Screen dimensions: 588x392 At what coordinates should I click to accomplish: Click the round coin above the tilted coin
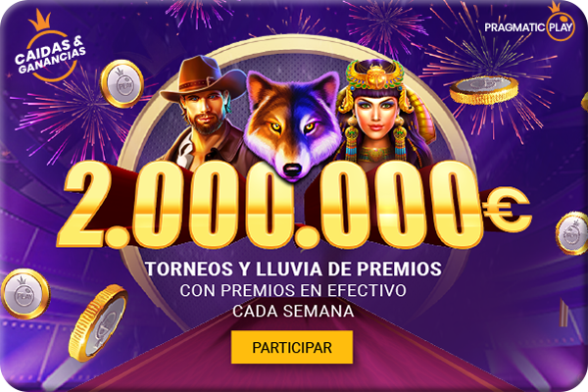point(25,294)
